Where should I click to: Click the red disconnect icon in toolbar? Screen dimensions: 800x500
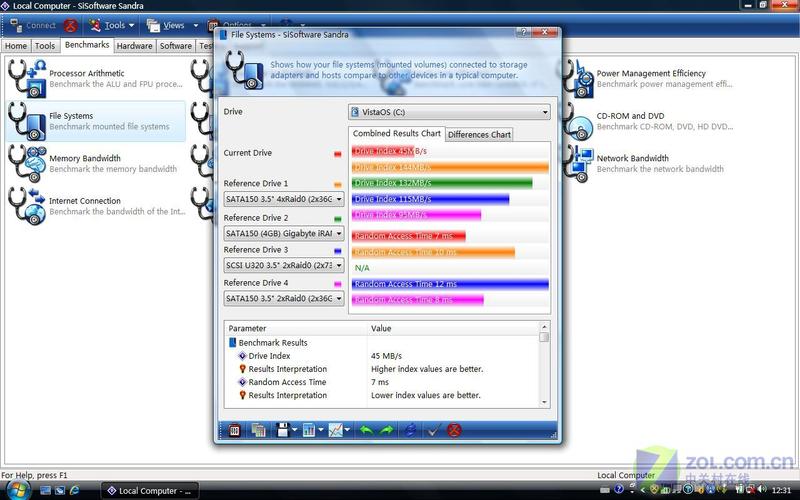tap(70, 25)
